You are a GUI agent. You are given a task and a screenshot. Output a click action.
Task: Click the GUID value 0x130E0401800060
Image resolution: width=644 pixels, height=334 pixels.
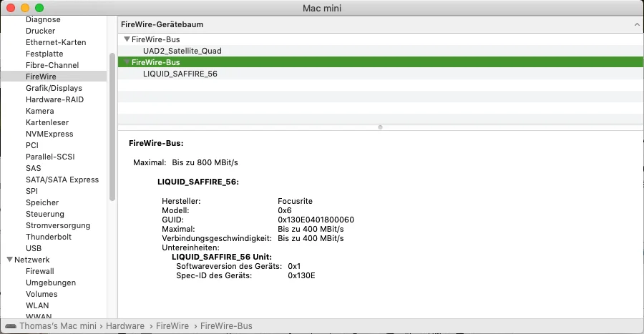coord(316,220)
